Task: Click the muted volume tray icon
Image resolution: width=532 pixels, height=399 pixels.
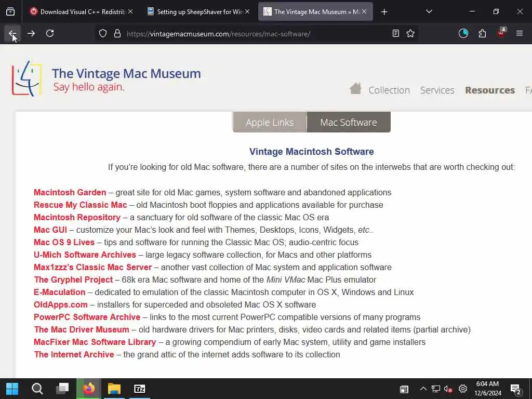Action: [x=448, y=389]
